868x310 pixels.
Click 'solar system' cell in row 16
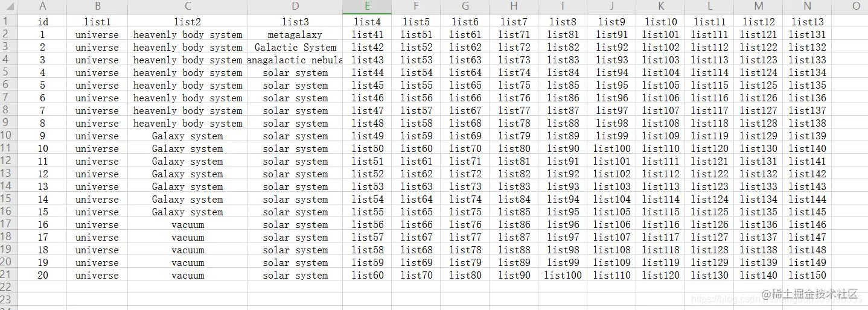pyautogui.click(x=295, y=212)
